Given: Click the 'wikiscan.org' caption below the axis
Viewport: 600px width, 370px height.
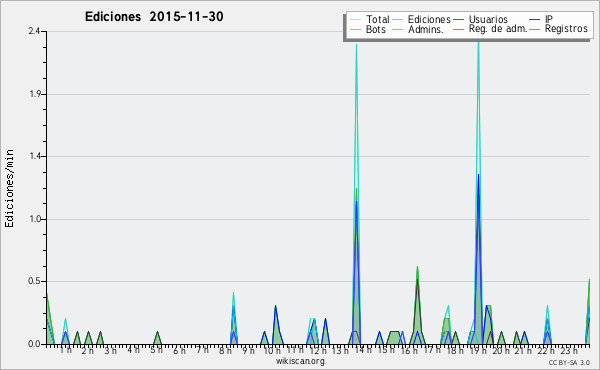Looking at the screenshot, I should (x=300, y=361).
